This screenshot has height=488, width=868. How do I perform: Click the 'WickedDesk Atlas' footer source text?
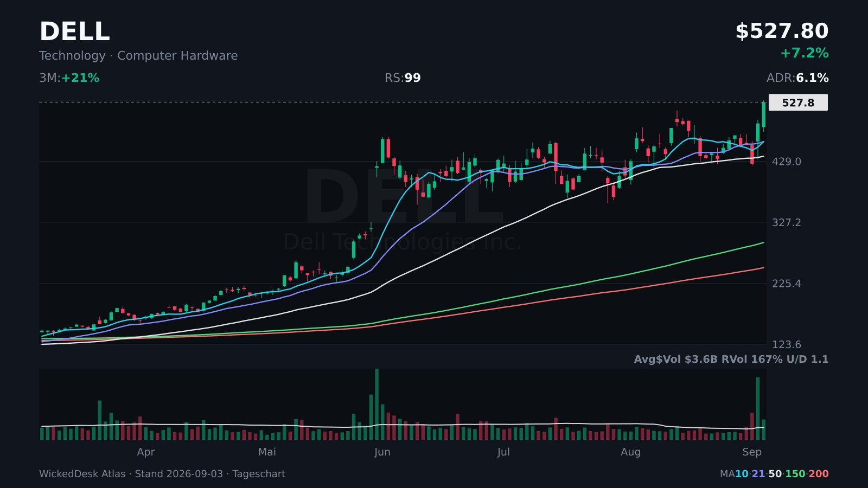click(x=82, y=474)
